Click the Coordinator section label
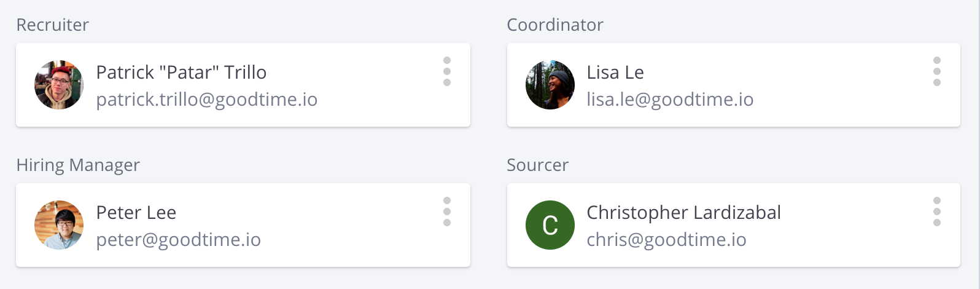Screen dimensions: 980x289 555,25
